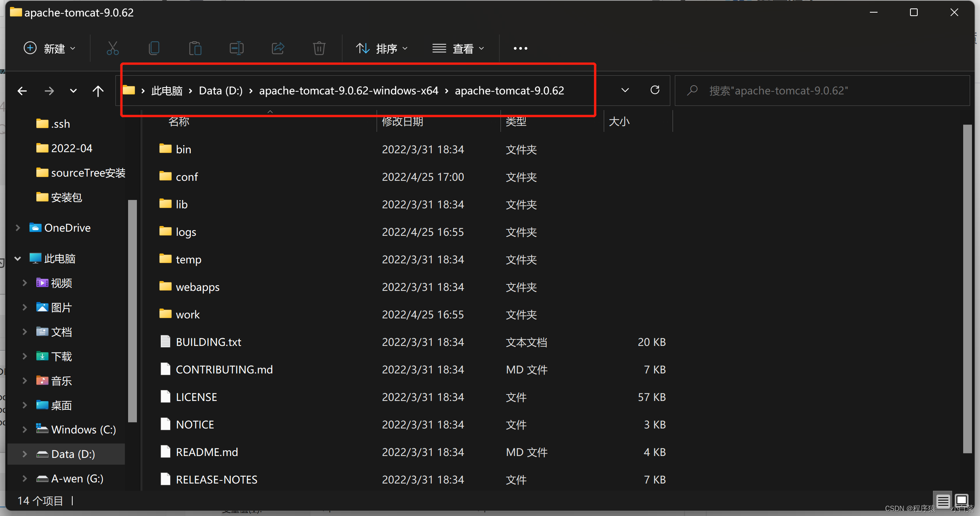Viewport: 980px width, 516px height.
Task: Open the New item dropdown
Action: click(x=50, y=49)
